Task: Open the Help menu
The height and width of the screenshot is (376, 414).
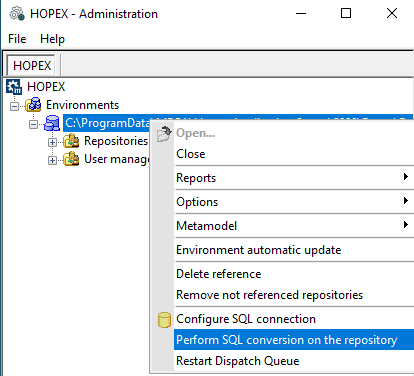Action: tap(52, 39)
